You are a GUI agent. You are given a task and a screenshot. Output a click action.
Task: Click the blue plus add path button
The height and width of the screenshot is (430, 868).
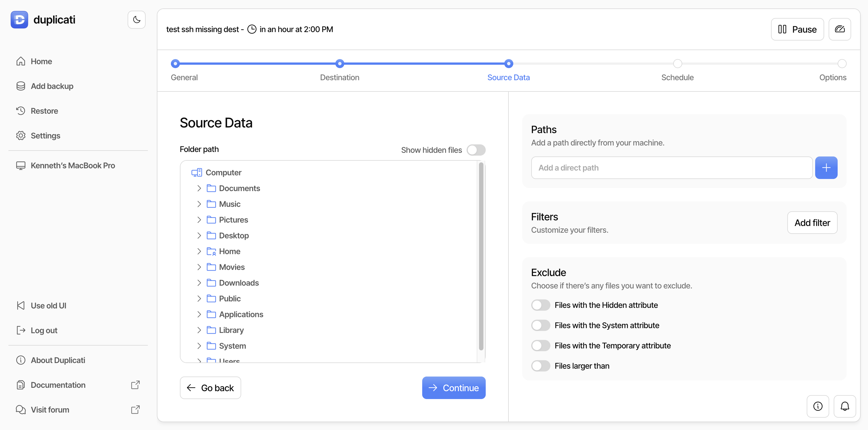826,168
